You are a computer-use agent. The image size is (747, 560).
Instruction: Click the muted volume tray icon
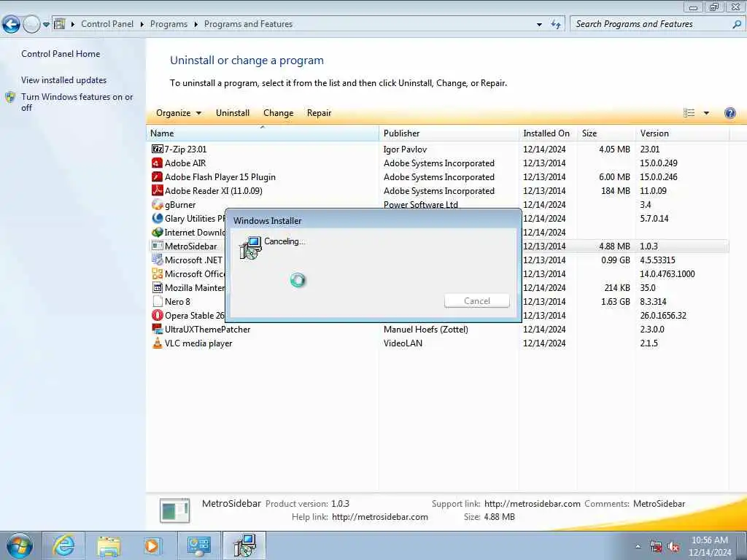[x=673, y=547]
